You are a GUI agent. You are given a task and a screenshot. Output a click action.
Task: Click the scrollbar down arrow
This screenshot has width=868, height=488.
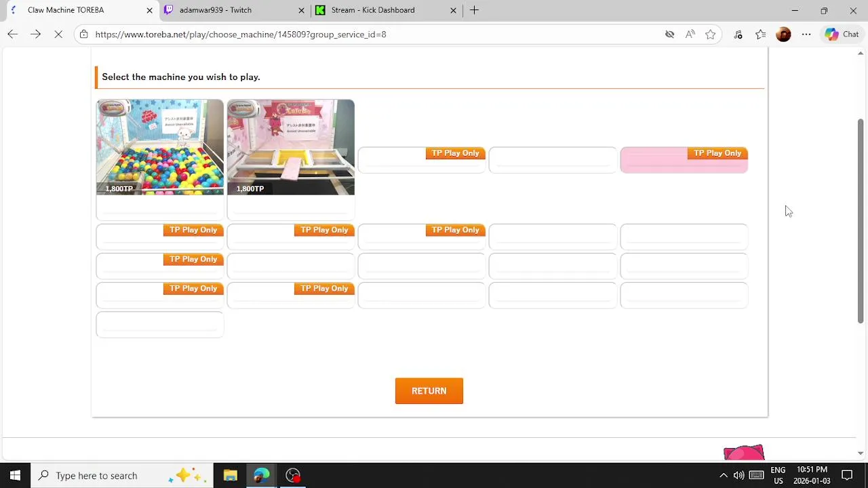pos(861,453)
